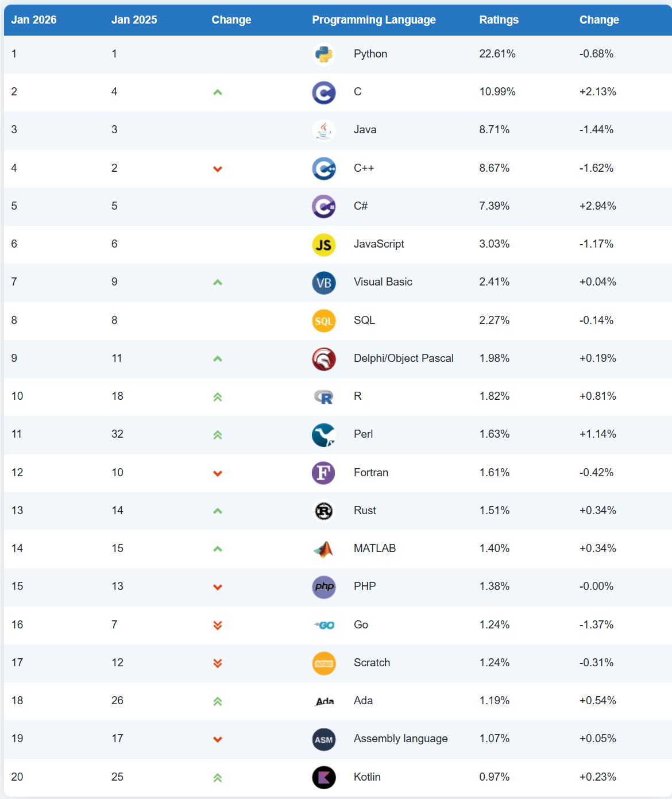Click the Perl camel logo icon
This screenshot has height=799, width=672.
323,435
